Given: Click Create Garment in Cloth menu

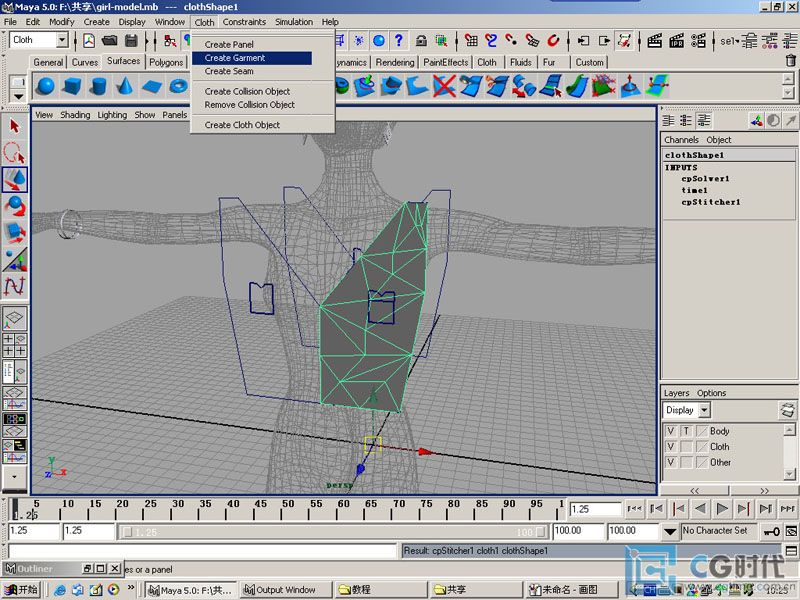Looking at the screenshot, I should tap(252, 58).
